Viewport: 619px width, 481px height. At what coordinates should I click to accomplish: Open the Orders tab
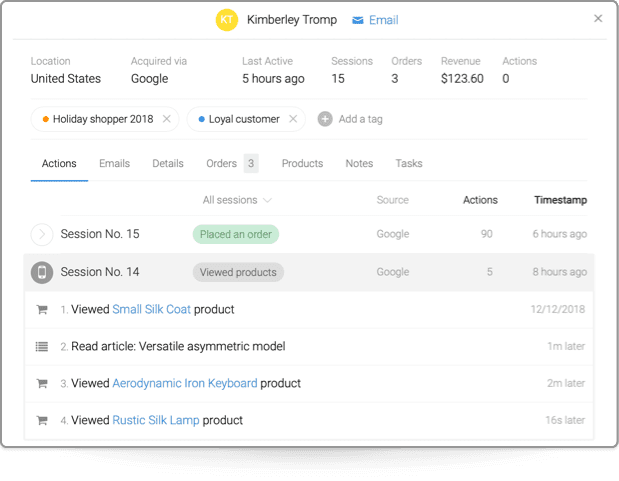[x=221, y=163]
